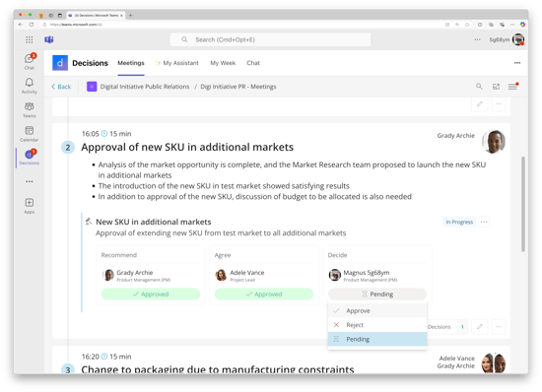Choose Pending option in dropdown list

click(x=377, y=339)
